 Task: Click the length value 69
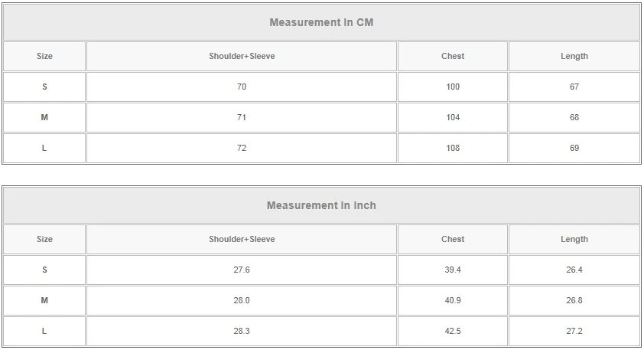click(574, 148)
